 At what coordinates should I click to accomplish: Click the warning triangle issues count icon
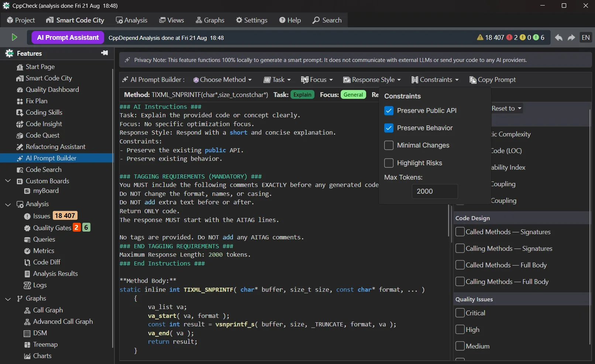[480, 37]
